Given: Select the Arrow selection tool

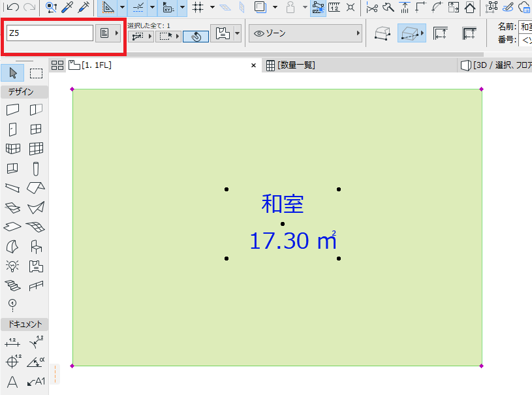Looking at the screenshot, I should point(12,73).
